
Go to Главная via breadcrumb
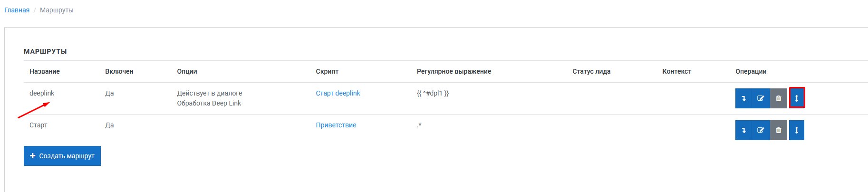pos(17,10)
